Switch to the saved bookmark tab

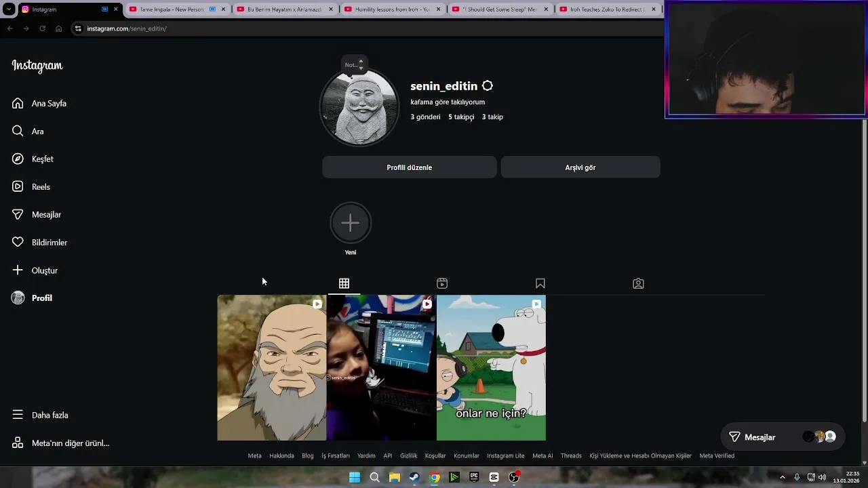[540, 283]
